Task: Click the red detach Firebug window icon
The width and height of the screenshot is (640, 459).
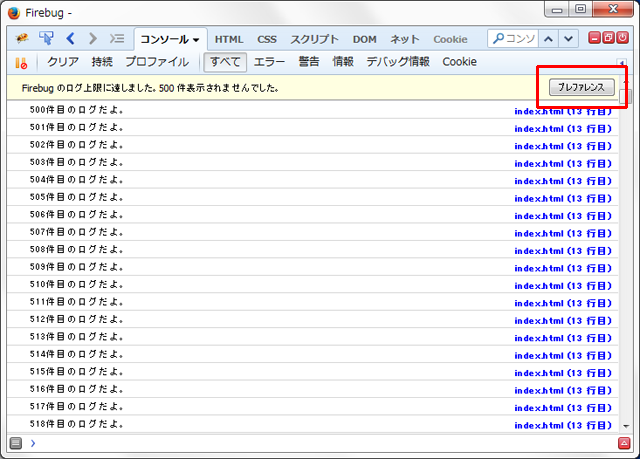Action: point(609,39)
